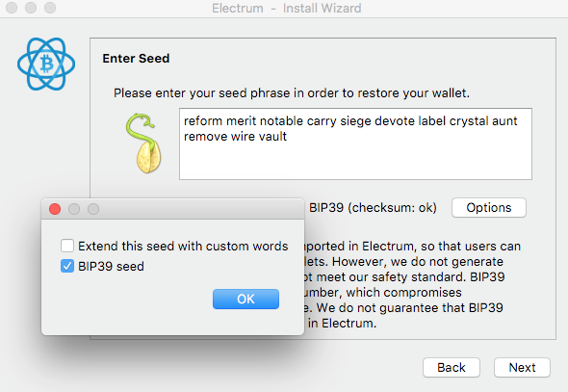Confirm seed options with OK
Viewport: 568px width, 392px height.
pos(245,299)
